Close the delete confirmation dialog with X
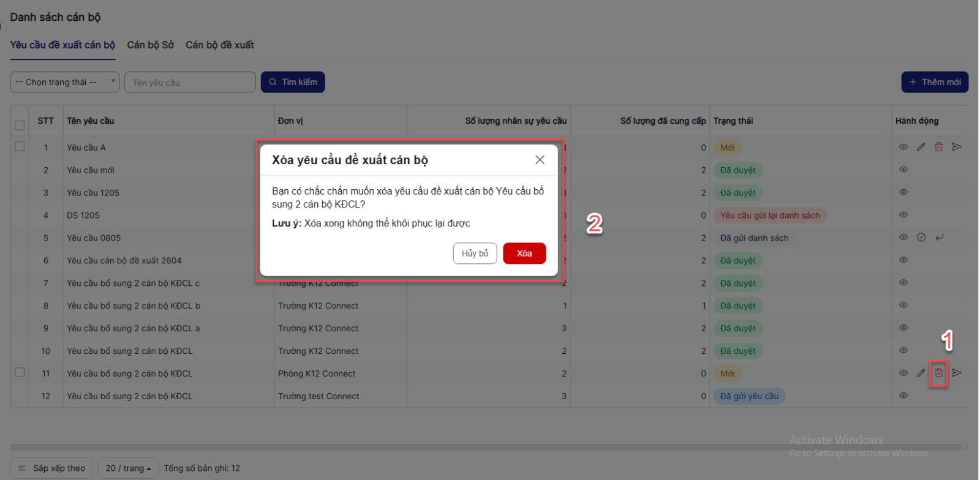 click(540, 160)
